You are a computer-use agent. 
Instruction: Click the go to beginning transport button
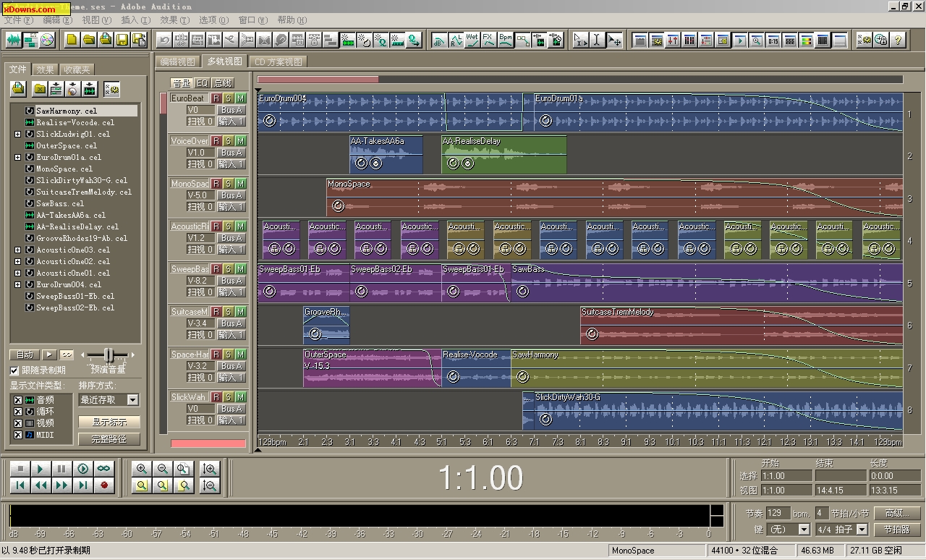(20, 485)
